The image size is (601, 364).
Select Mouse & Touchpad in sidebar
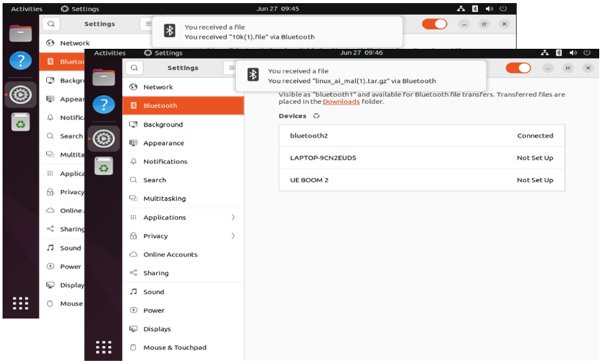click(175, 347)
